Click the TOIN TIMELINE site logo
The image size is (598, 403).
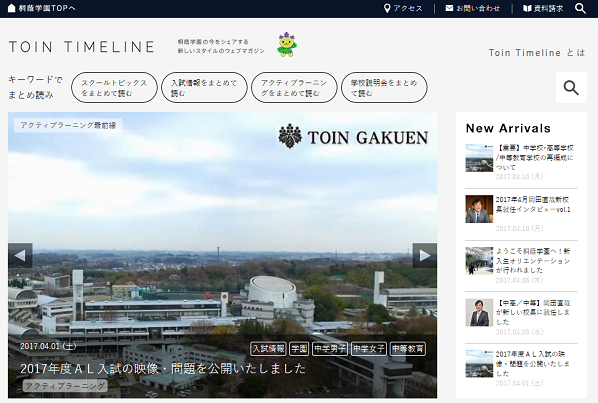82,47
